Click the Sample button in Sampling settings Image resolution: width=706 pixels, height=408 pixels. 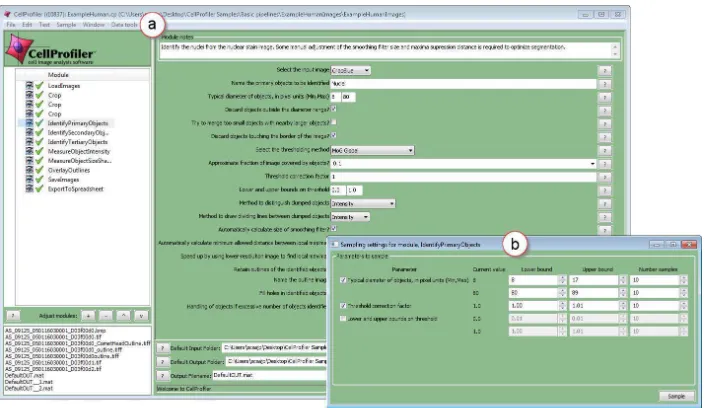tap(676, 396)
